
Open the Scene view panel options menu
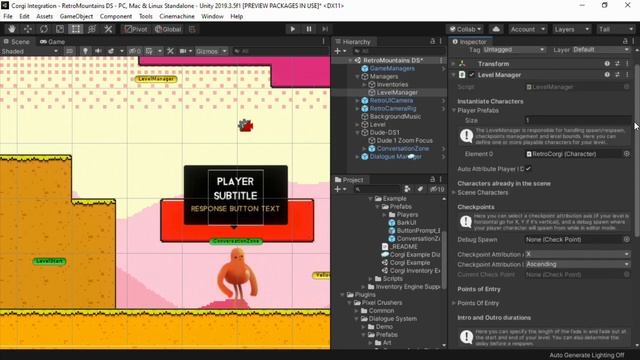324,41
